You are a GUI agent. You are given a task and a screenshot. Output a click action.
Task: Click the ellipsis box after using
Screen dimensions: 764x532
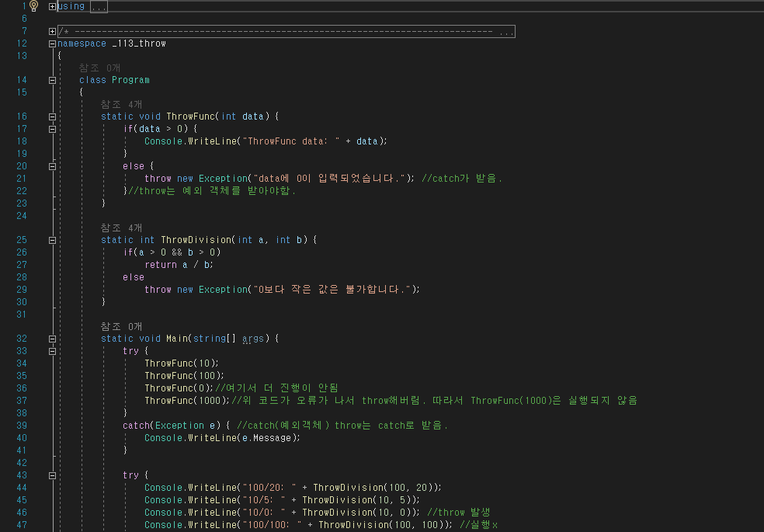pos(99,7)
